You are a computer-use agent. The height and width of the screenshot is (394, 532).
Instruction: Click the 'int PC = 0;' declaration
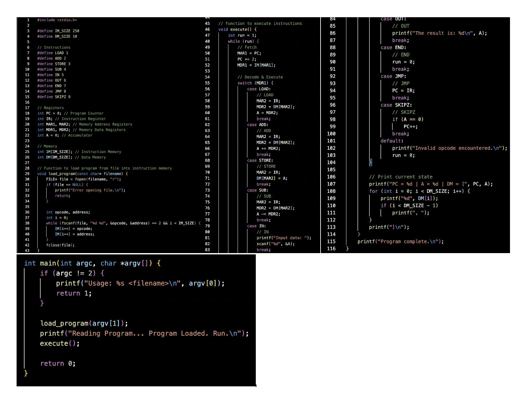[x=49, y=113]
